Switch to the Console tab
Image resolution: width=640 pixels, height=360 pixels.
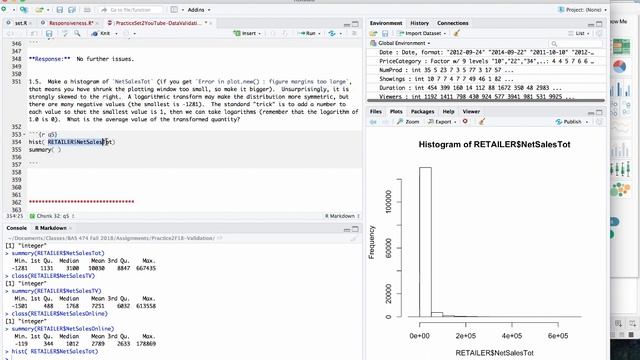pyautogui.click(x=17, y=228)
